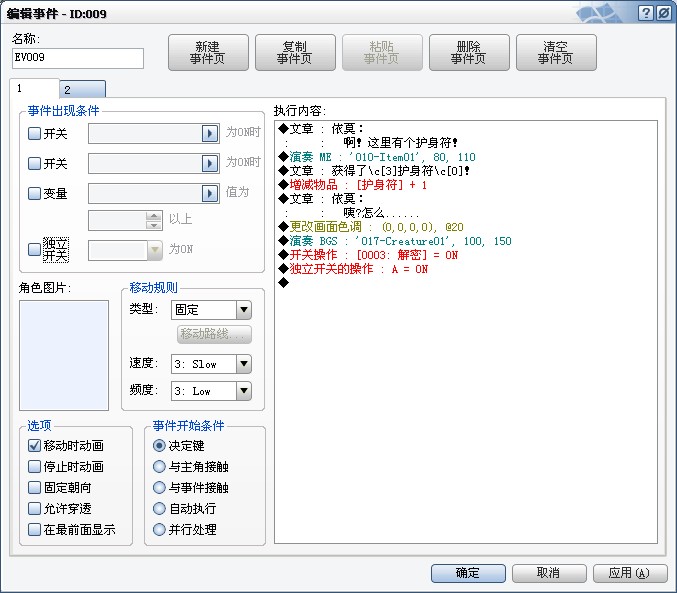Click 删除事件页 button
This screenshot has width=677, height=593.
(469, 52)
